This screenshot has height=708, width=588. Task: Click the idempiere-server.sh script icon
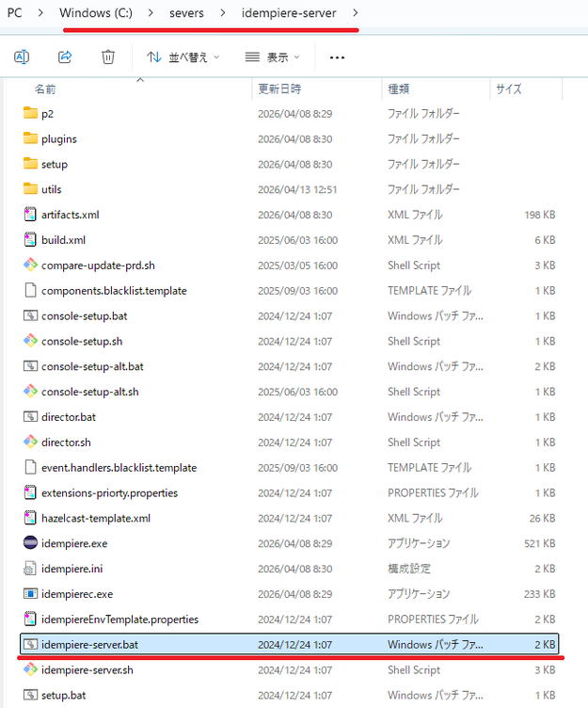point(30,669)
